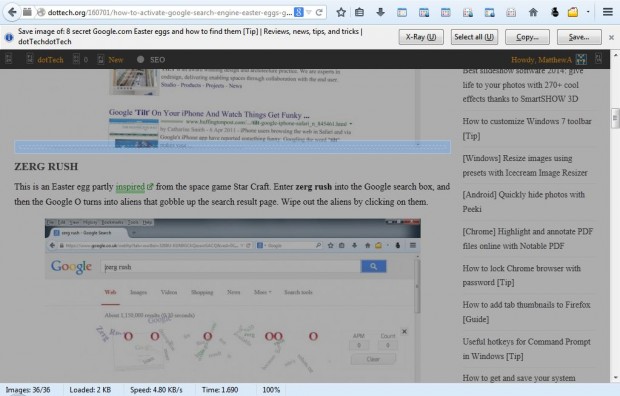Open the Firefox hamburger menu
Viewport: 620px width, 396px height.
pos(608,12)
